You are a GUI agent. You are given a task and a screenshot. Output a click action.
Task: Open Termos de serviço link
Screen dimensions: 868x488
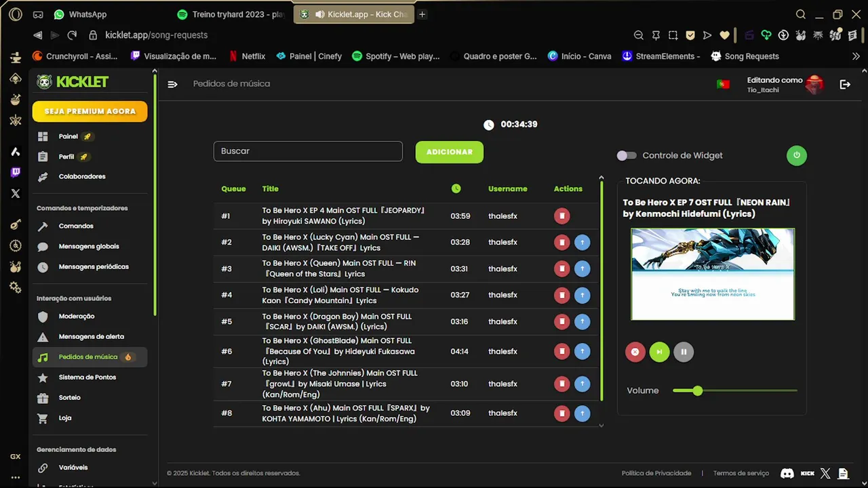tap(741, 473)
